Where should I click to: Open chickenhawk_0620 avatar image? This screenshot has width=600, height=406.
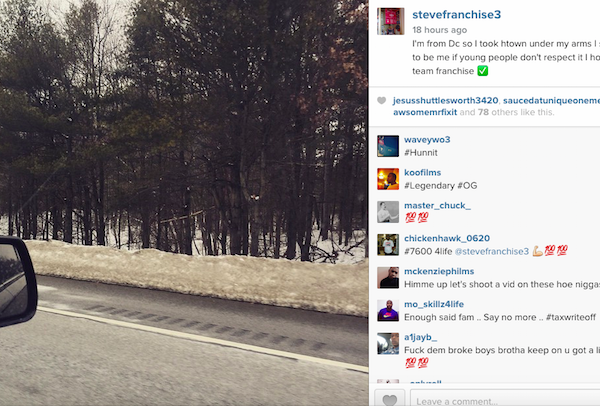tap(388, 245)
